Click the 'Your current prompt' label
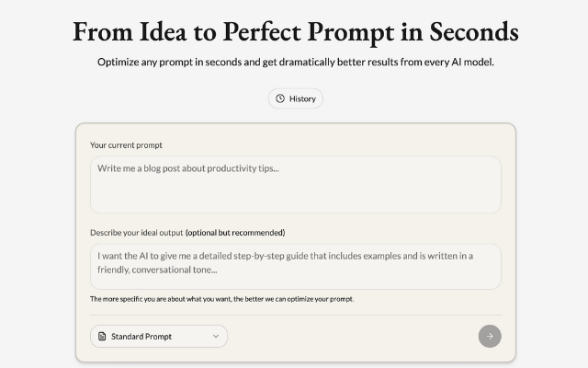 (126, 145)
